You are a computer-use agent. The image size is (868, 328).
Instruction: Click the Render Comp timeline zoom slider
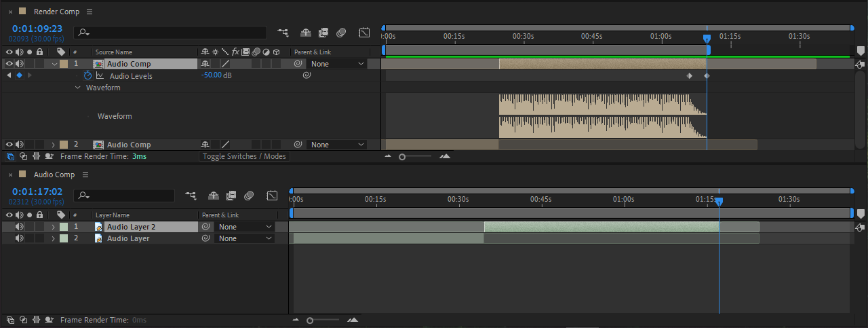click(403, 156)
